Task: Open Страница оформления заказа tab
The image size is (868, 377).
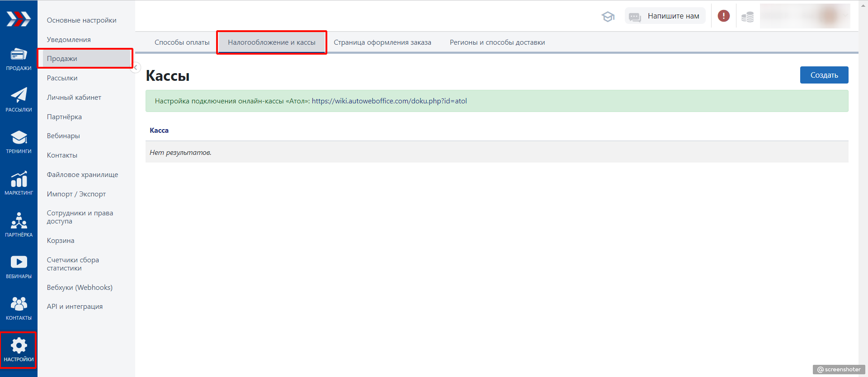Action: point(382,42)
